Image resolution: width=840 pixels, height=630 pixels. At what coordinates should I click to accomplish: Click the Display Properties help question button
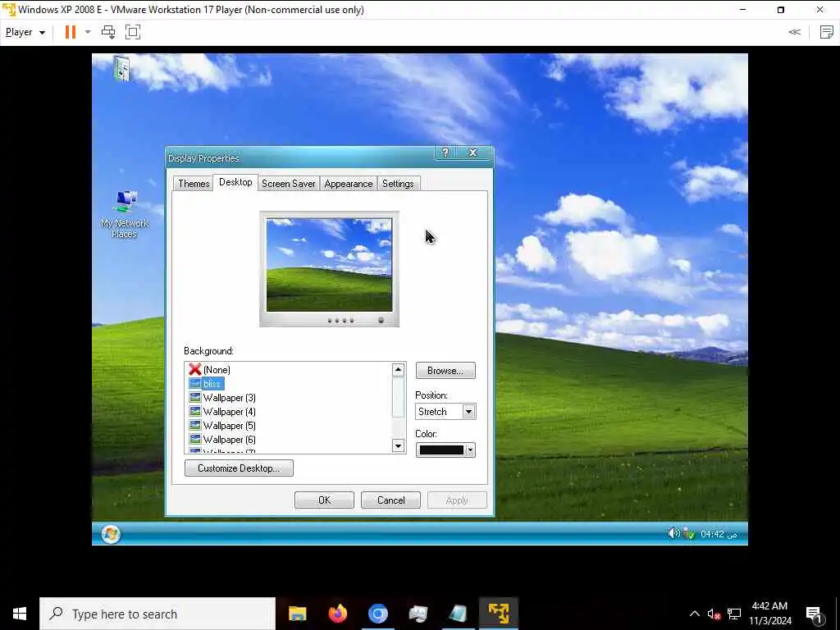point(445,153)
